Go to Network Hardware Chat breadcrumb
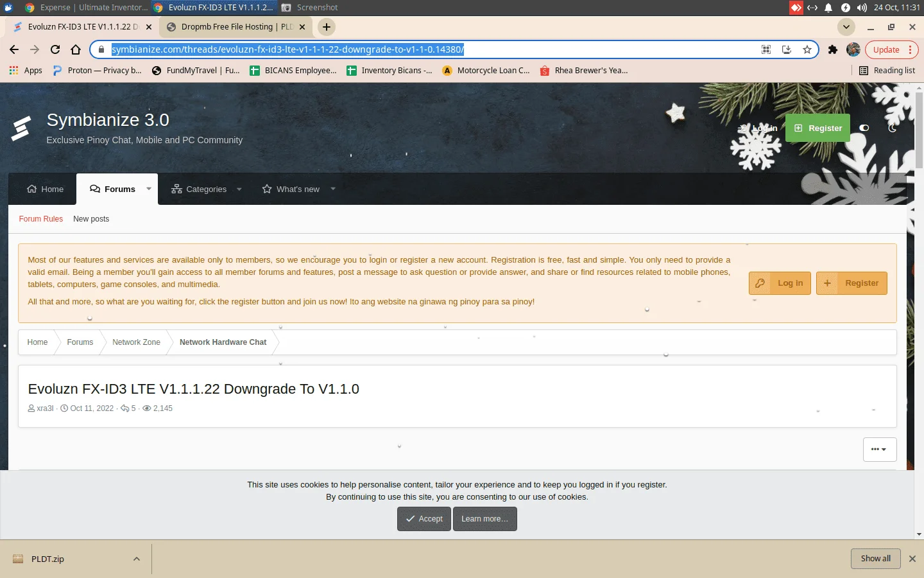 pos(223,342)
